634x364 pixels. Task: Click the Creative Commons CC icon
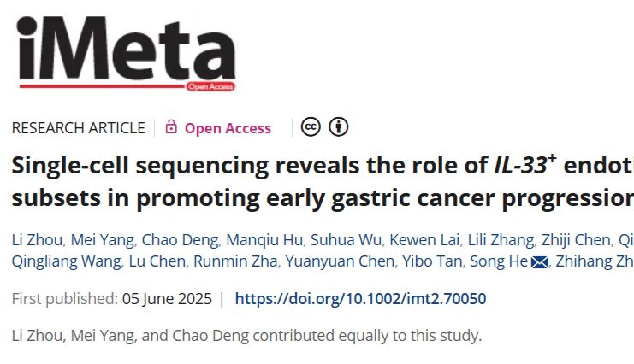[311, 127]
